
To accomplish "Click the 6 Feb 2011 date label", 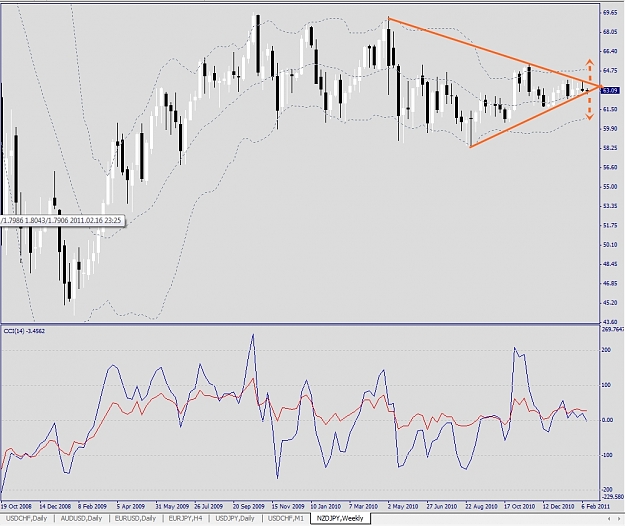I will pyautogui.click(x=596, y=506).
